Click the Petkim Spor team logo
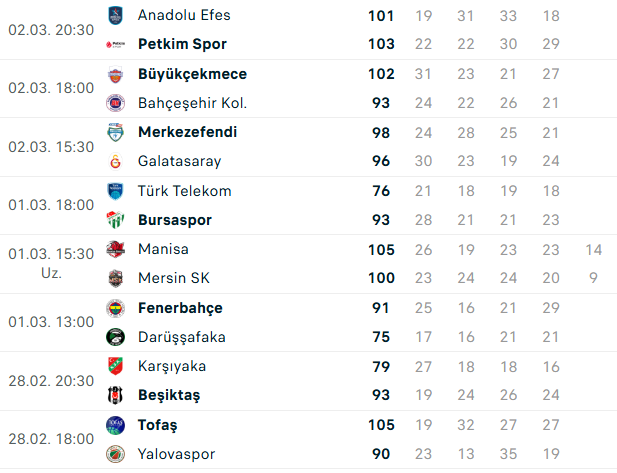 tap(116, 44)
